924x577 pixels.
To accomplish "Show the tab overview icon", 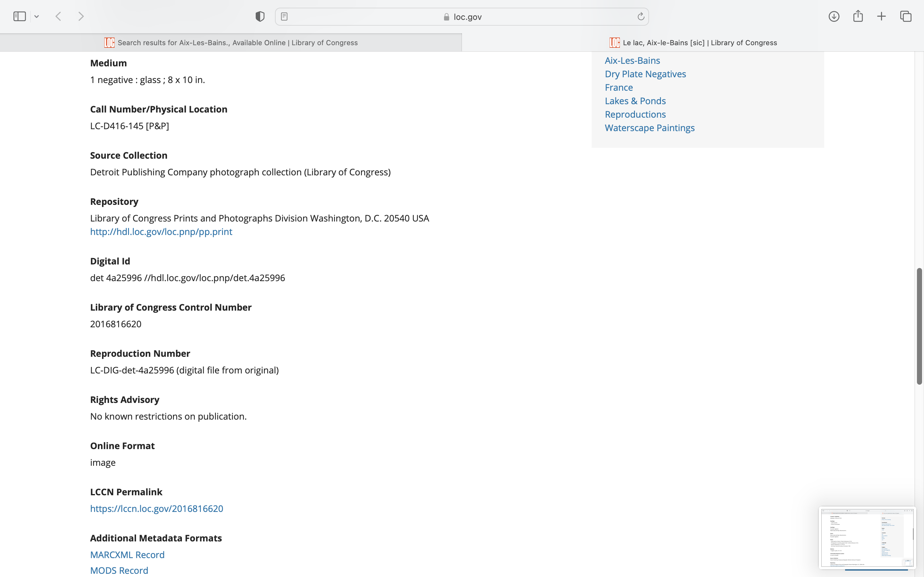I will pyautogui.click(x=906, y=16).
